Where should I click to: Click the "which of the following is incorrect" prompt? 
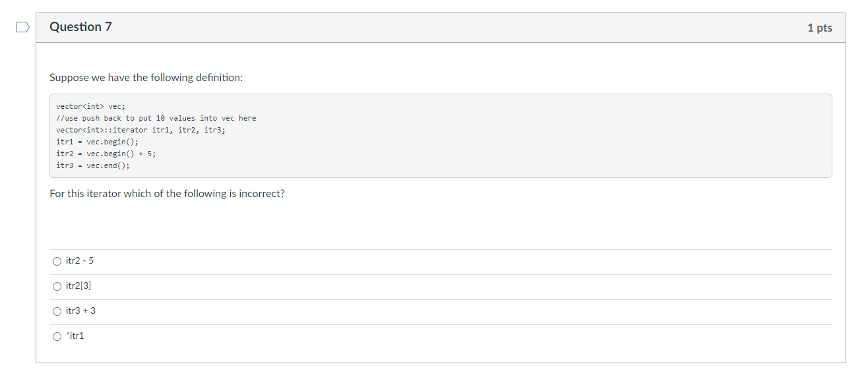tap(167, 194)
